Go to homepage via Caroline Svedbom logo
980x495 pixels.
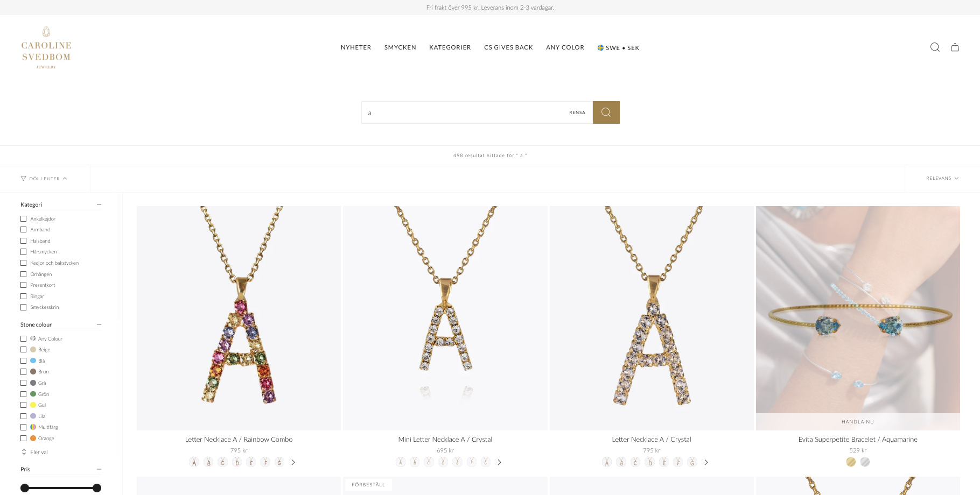pyautogui.click(x=46, y=47)
